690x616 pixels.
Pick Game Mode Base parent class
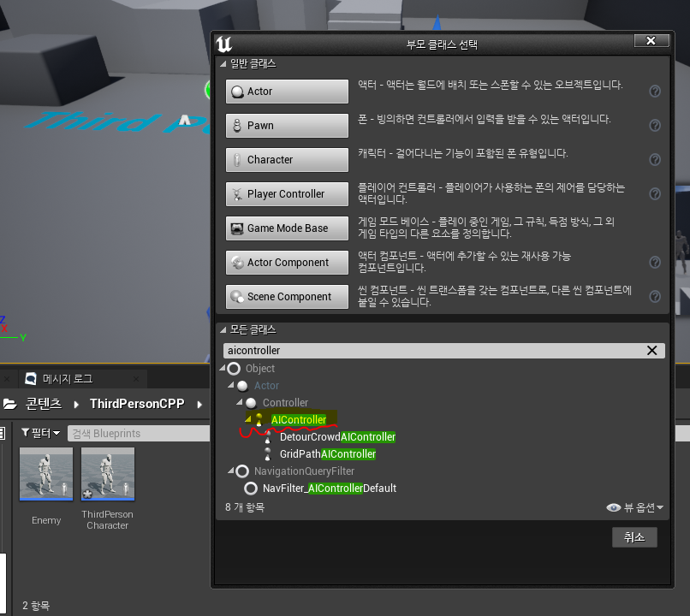click(287, 228)
